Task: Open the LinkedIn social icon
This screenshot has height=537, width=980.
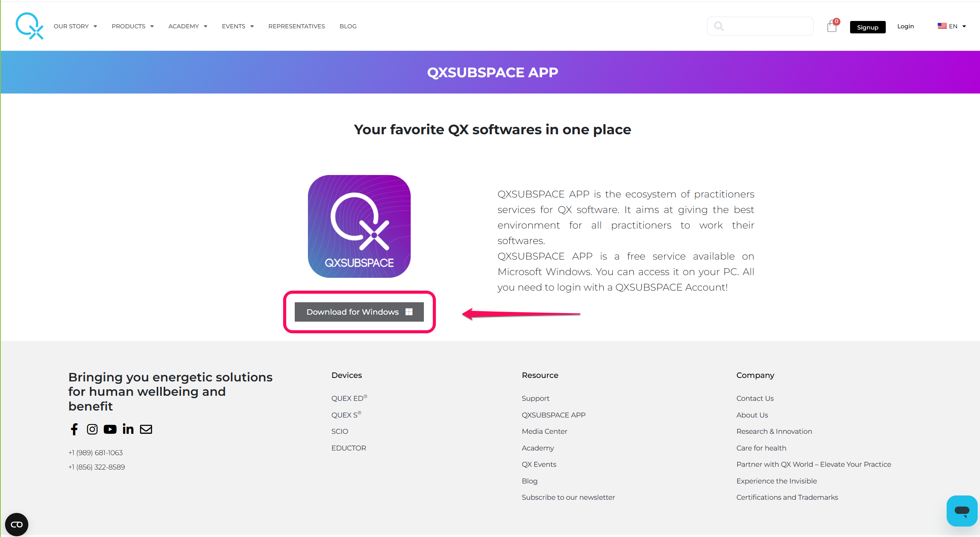Action: coord(128,429)
